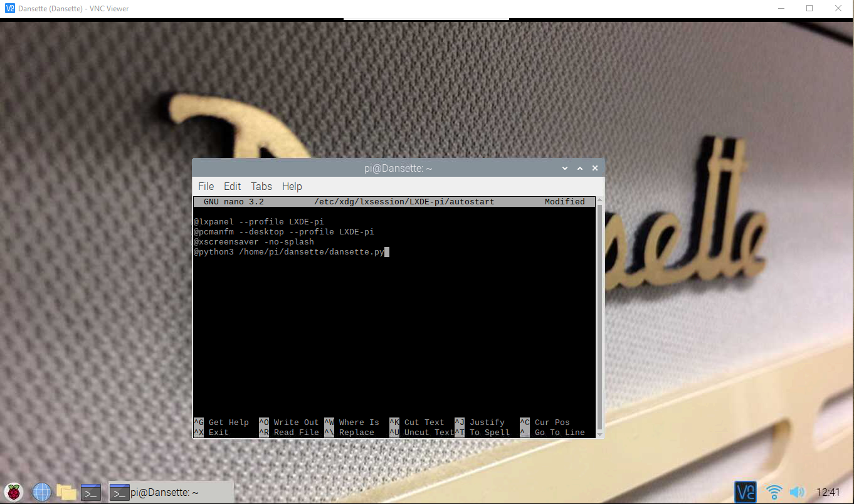Maximize the pi@Dansette terminal window
The width and height of the screenshot is (854, 504).
click(580, 168)
